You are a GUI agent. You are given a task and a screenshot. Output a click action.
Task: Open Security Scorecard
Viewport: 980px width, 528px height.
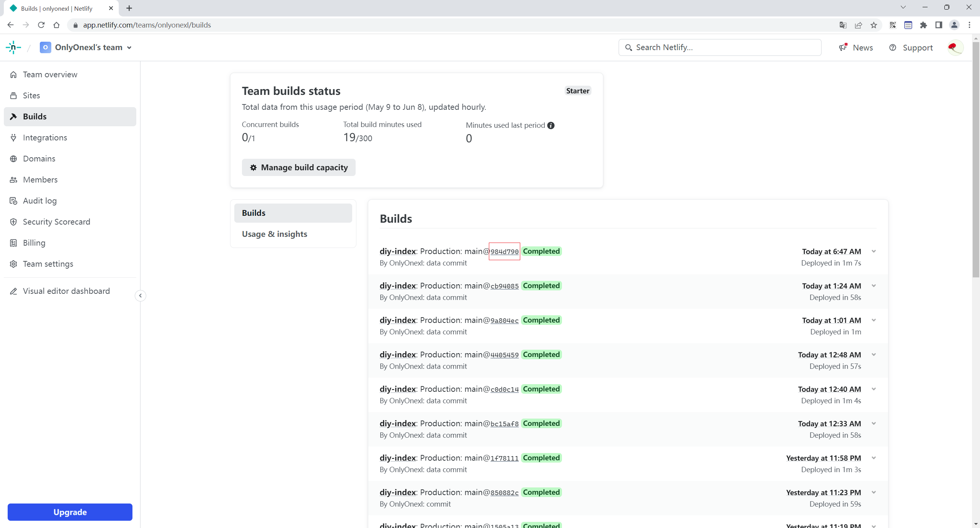pyautogui.click(x=70, y=222)
